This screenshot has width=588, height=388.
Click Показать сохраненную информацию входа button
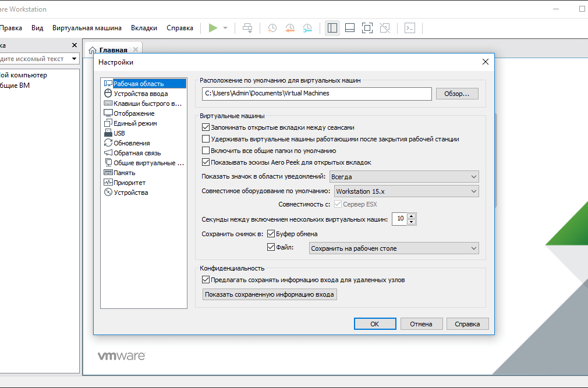(x=269, y=294)
